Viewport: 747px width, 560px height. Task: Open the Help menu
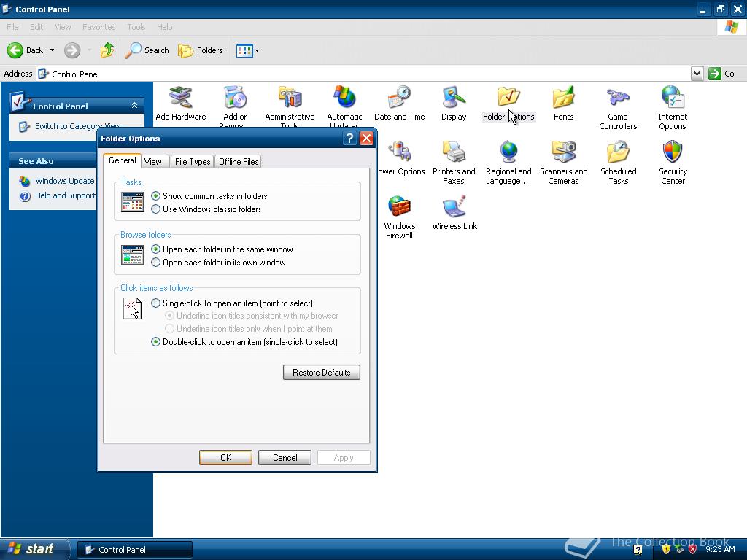coord(164,27)
